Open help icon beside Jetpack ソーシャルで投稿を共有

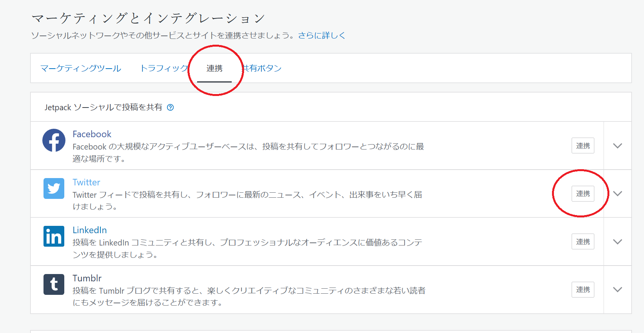point(170,108)
